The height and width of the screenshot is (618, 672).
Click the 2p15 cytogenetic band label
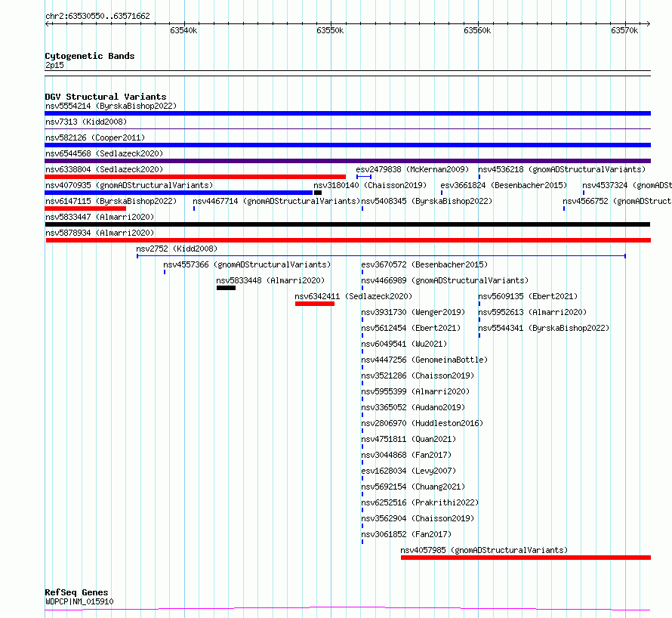pos(54,65)
